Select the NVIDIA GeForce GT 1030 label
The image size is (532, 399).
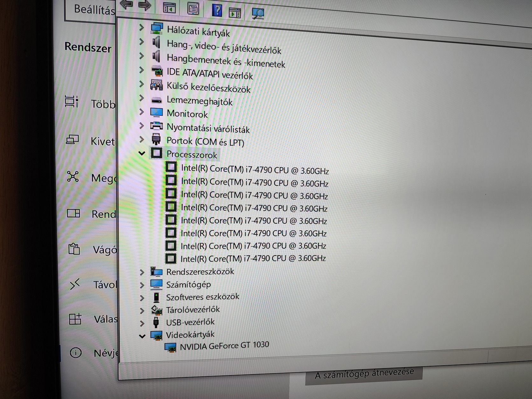click(x=224, y=346)
